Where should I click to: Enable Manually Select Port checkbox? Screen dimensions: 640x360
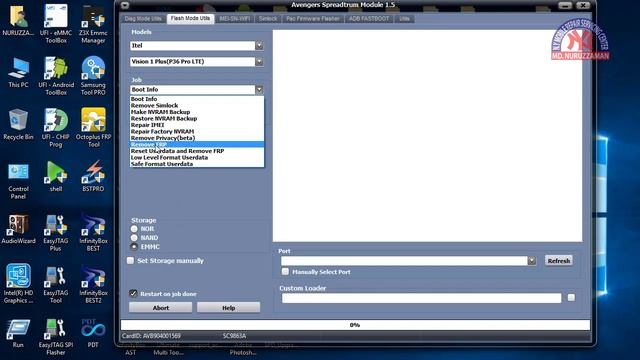(x=285, y=271)
